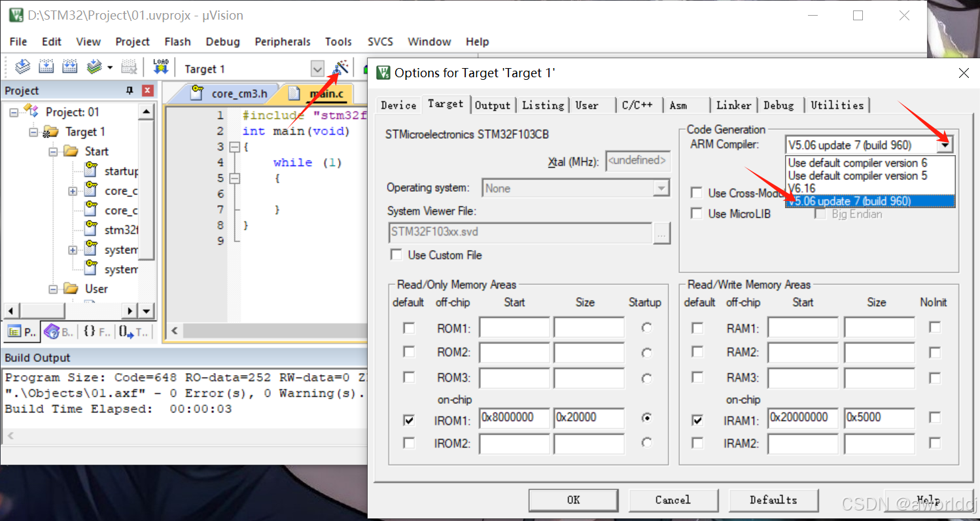The image size is (980, 521).
Task: Click the Batch Build toolbar icon
Action: click(94, 67)
